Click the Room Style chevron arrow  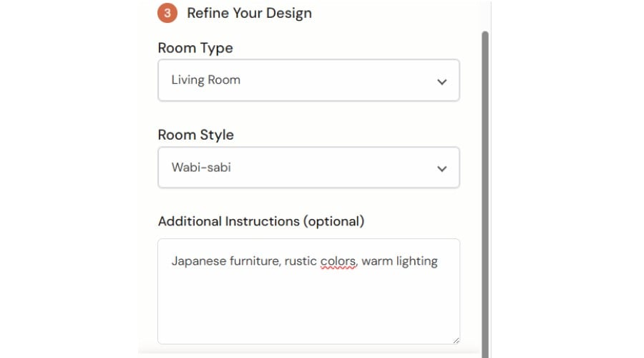(x=441, y=169)
